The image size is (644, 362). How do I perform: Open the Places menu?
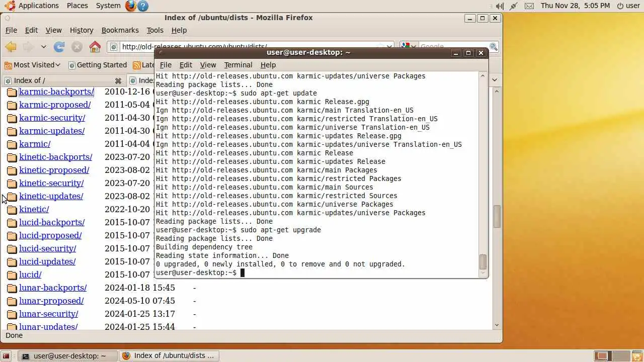coord(77,6)
